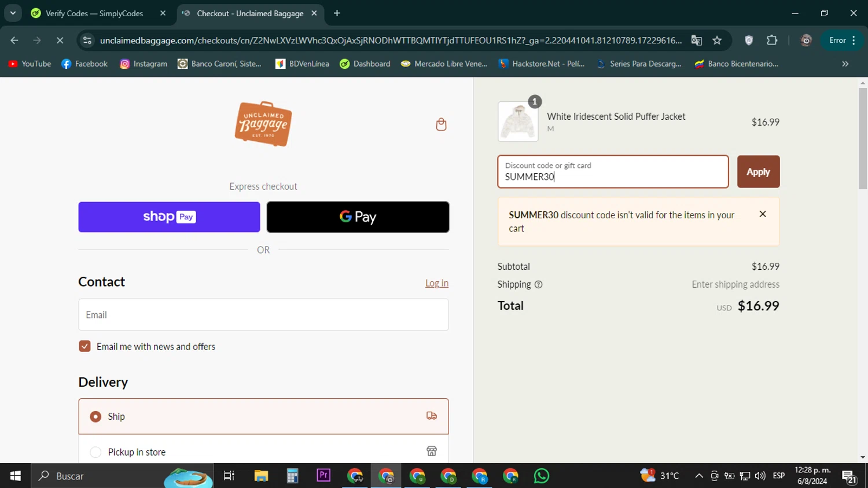
Task: Focus the Email contact field
Action: 263,315
